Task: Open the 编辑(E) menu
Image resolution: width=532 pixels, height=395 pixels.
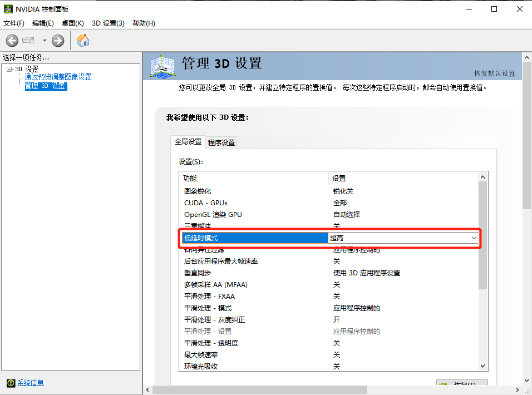Action: (x=43, y=23)
